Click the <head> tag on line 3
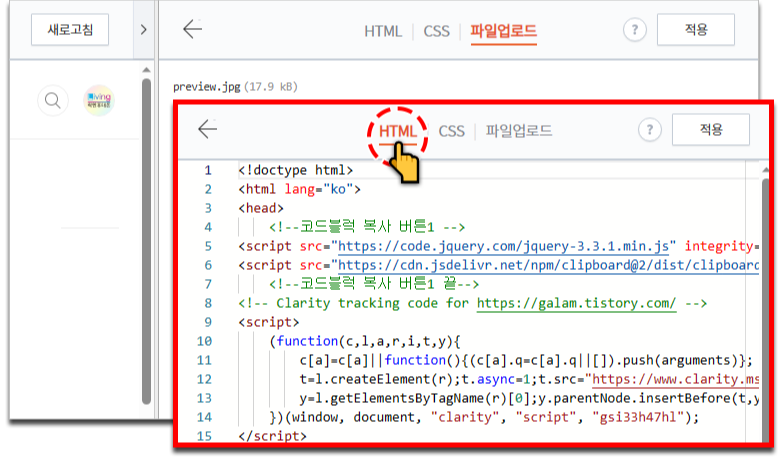The width and height of the screenshot is (780, 461). click(x=261, y=208)
